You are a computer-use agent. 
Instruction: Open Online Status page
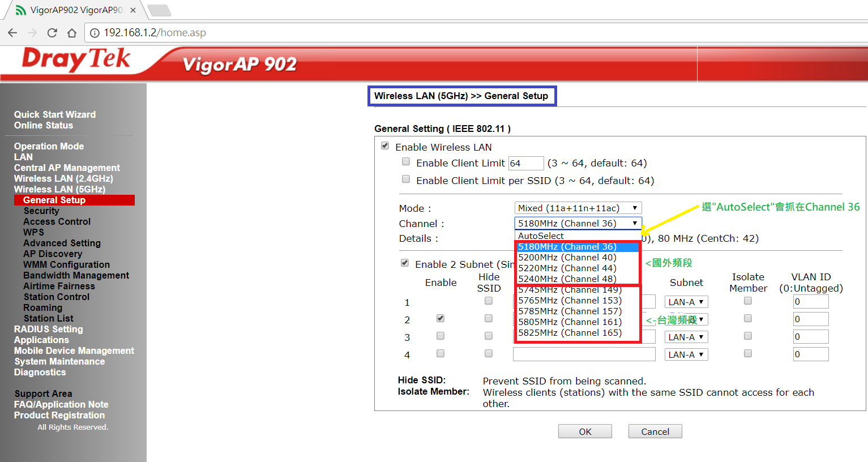[x=44, y=125]
